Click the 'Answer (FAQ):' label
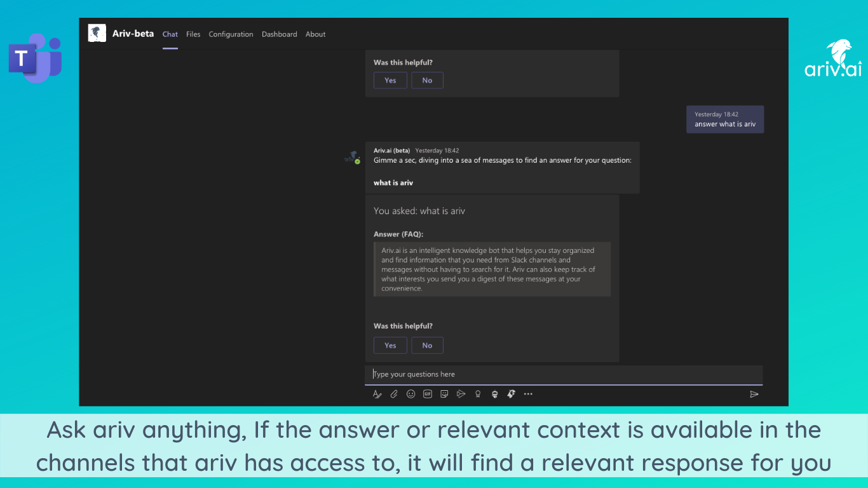This screenshot has height=488, width=868. pos(398,234)
